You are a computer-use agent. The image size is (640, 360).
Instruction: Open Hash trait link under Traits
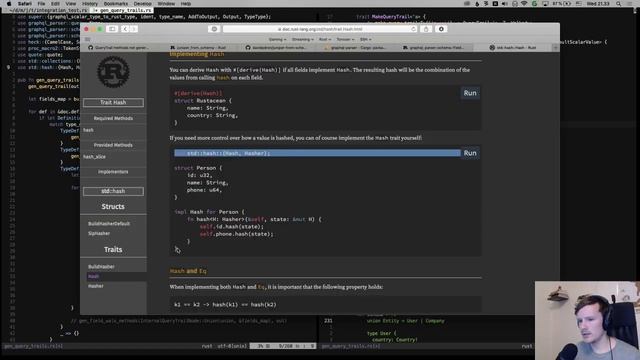click(x=93, y=276)
